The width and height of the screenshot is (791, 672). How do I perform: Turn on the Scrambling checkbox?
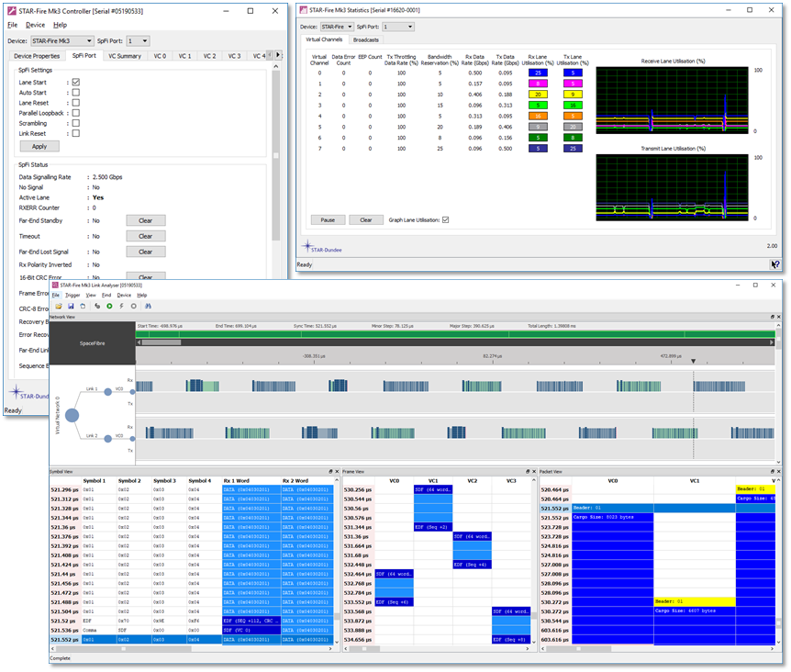pos(75,123)
